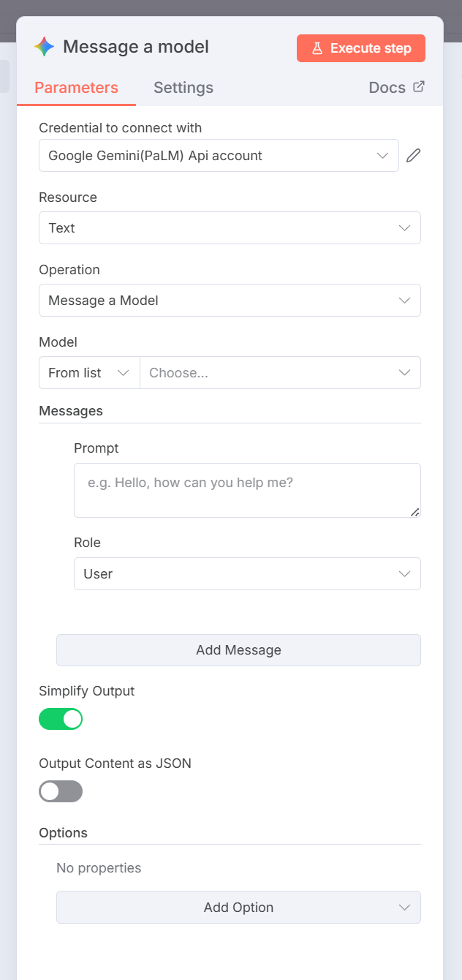
Task: Select the Parameters tab
Action: 76,88
